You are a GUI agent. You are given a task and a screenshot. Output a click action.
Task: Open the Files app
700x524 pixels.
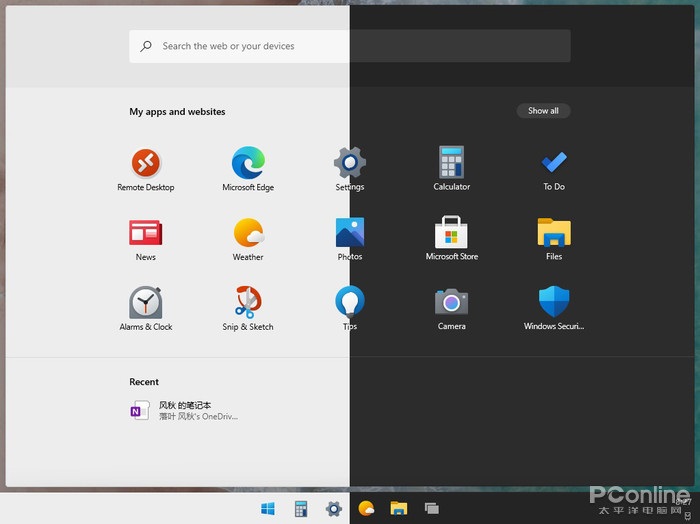tap(554, 233)
